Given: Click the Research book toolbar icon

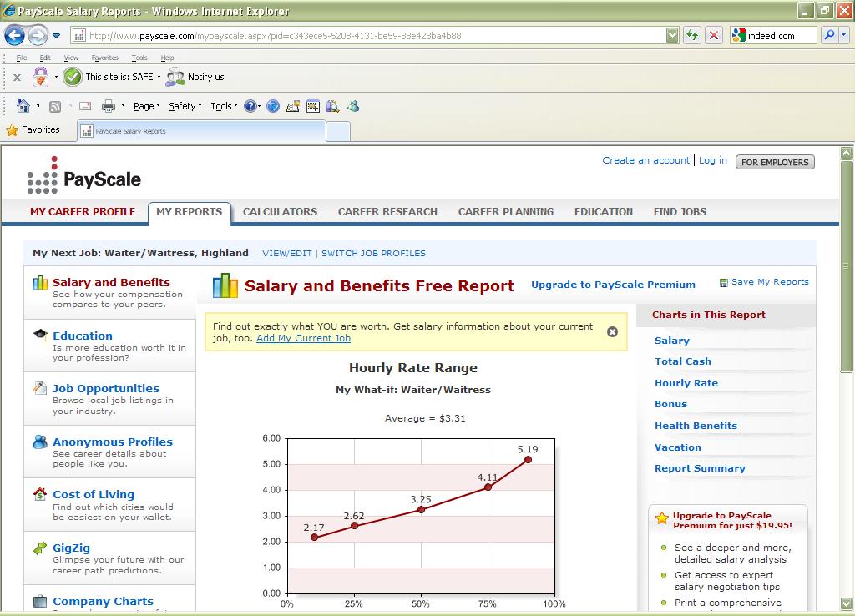Looking at the screenshot, I should (x=332, y=106).
